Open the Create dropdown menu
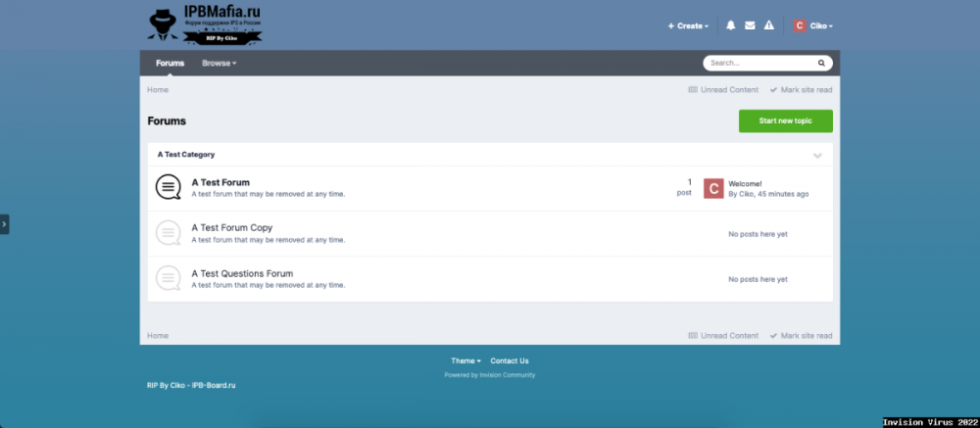The width and height of the screenshot is (980, 428). pyautogui.click(x=688, y=26)
